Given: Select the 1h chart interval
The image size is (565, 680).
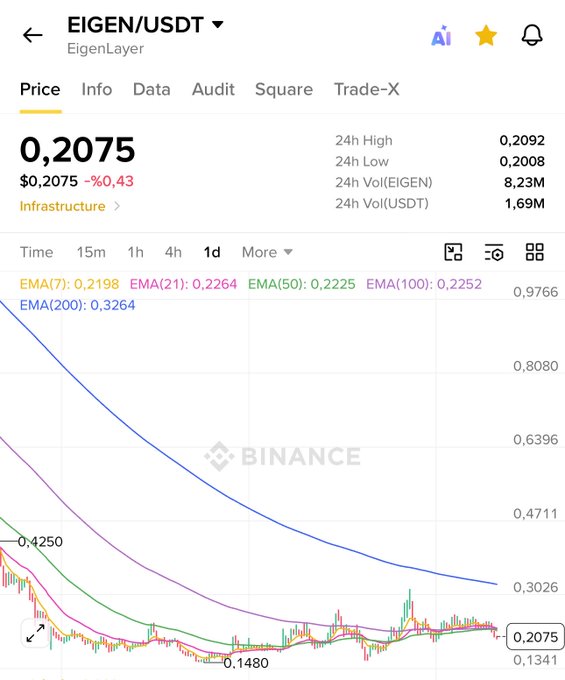Looking at the screenshot, I should pyautogui.click(x=135, y=252).
